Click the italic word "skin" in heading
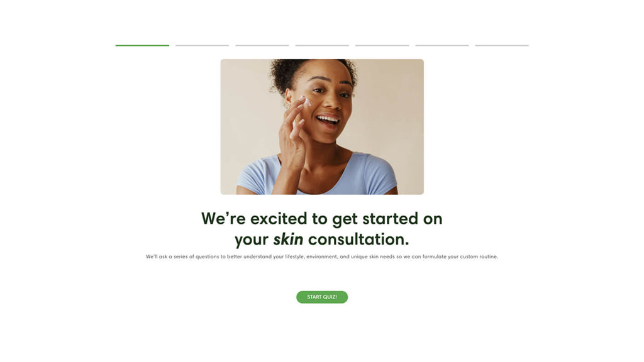Screen dimensions: 644x362 click(288, 239)
